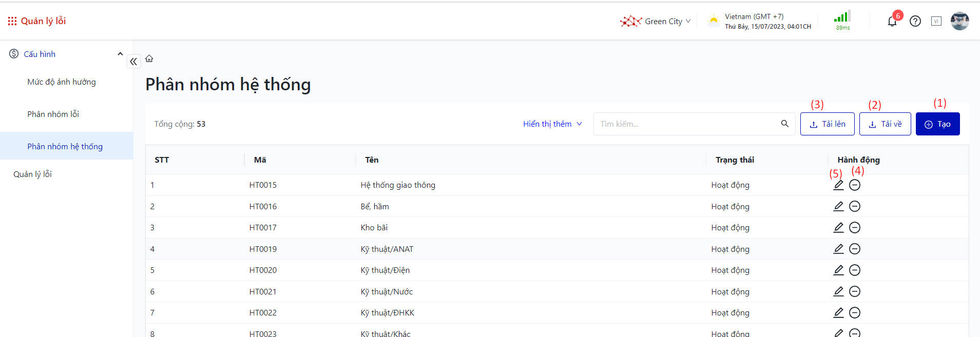
Task: Collapse the sidebar with double-chevron icon
Action: 133,62
